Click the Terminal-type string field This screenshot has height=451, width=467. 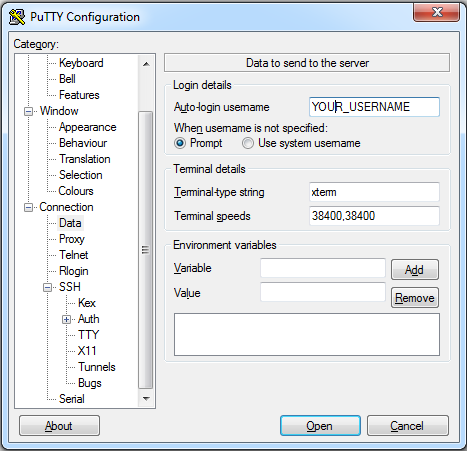(x=374, y=192)
